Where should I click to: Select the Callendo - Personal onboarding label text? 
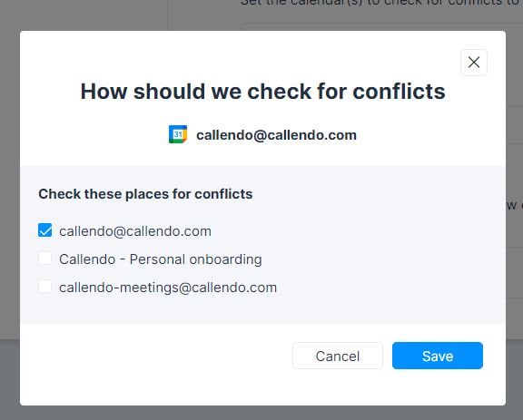(x=161, y=259)
